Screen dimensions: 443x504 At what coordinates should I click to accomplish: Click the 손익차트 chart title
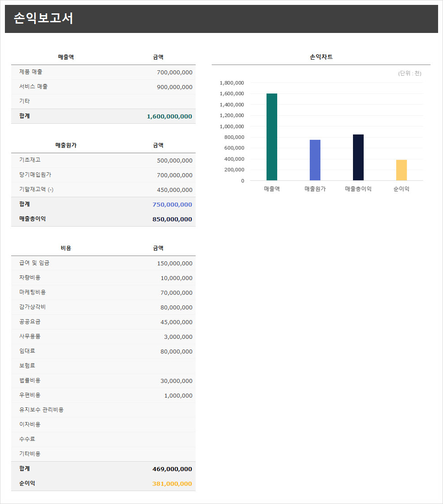[321, 57]
